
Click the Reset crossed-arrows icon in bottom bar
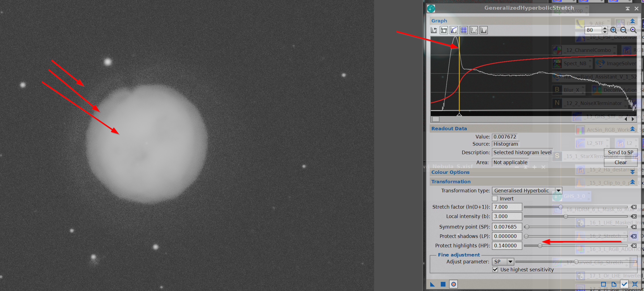click(635, 284)
